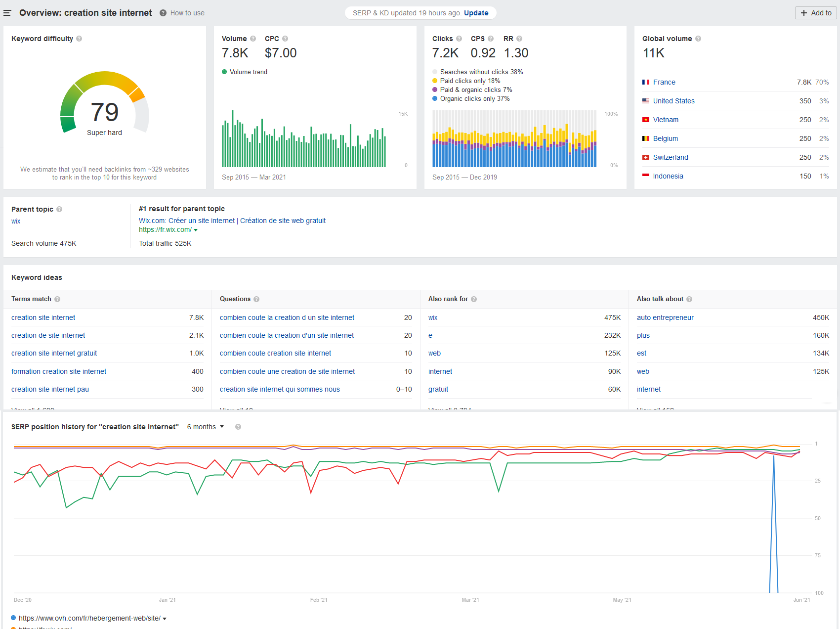Click the help icon beside Volume
Screen dimensions: 840x629
tap(253, 39)
